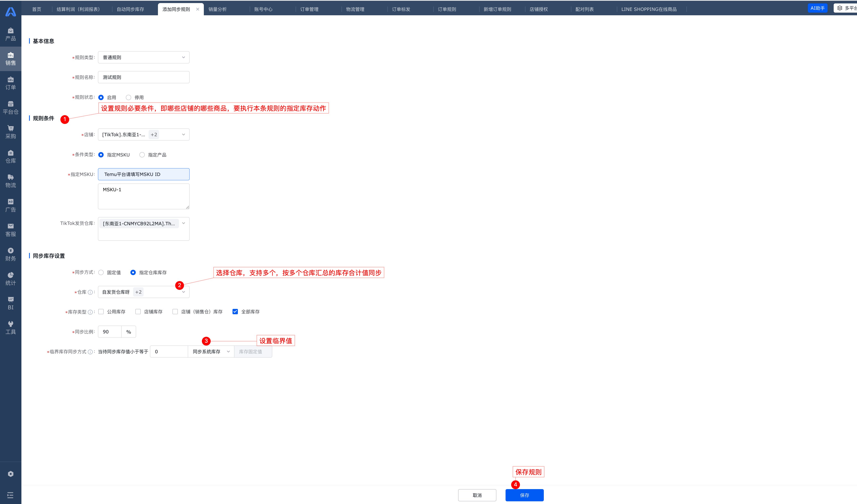Switch to the 店铺授权 tab
Screen dimensions: 857x504
(539, 9)
